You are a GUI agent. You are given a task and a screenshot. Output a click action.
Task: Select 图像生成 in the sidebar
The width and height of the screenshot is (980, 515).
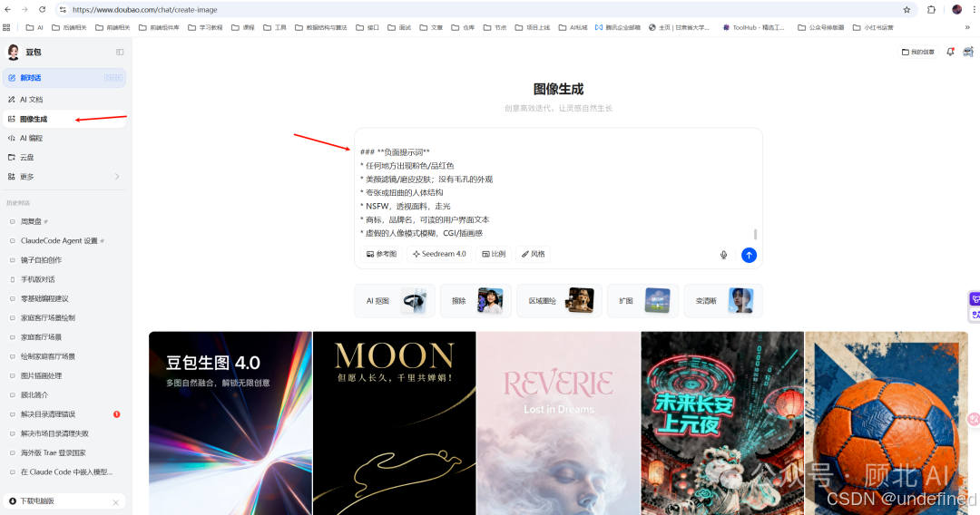[x=65, y=119]
